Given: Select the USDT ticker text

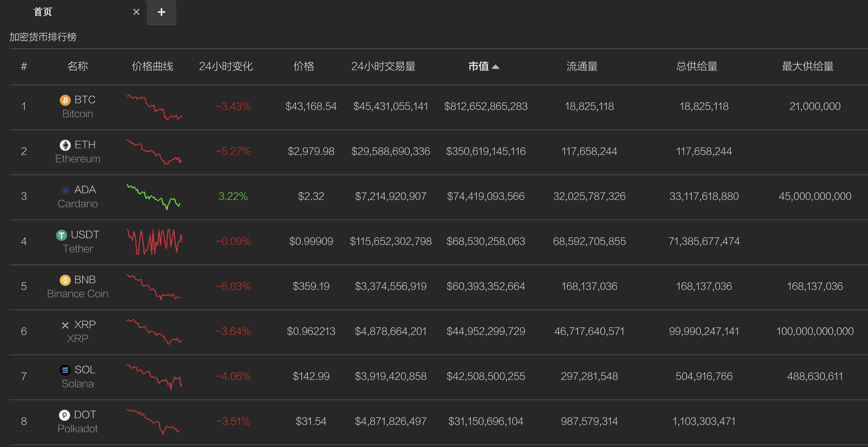Looking at the screenshot, I should coord(85,235).
